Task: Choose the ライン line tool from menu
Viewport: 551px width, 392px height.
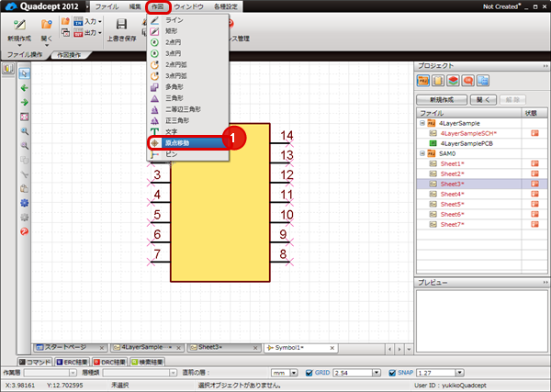Action: point(174,20)
